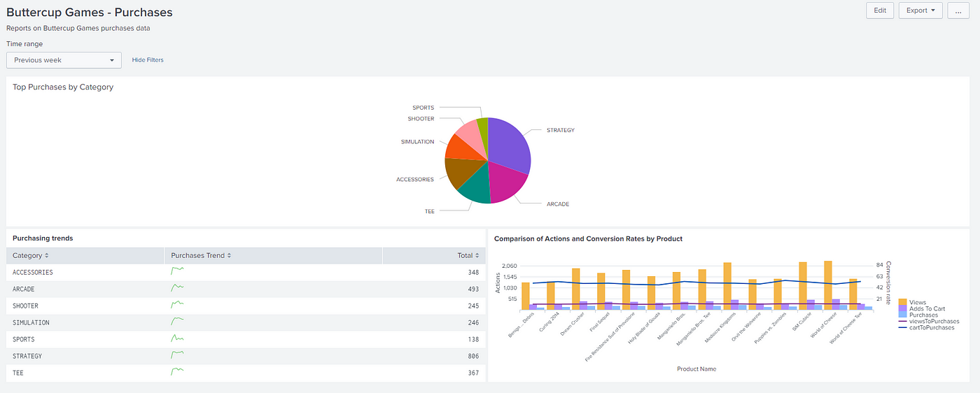This screenshot has height=393, width=980.
Task: Click the orange Views bar for Final Sequel
Action: pos(601,292)
